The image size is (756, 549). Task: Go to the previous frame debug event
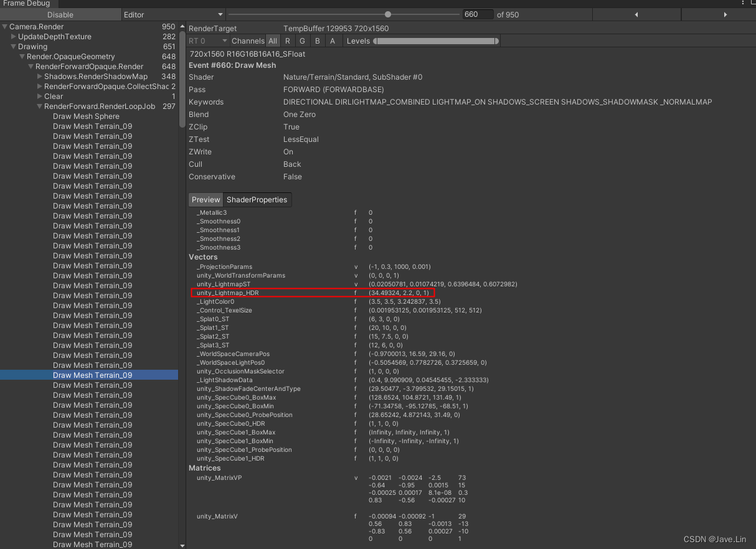click(x=636, y=14)
